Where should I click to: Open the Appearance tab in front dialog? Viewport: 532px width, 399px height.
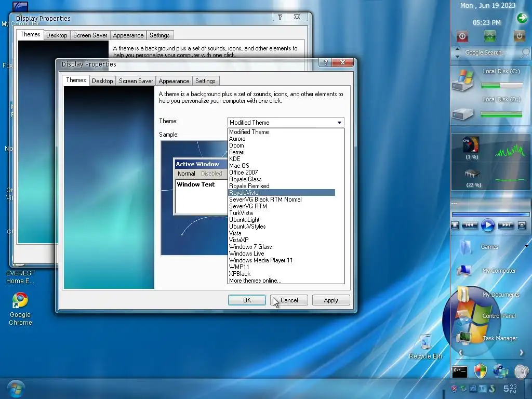174,81
